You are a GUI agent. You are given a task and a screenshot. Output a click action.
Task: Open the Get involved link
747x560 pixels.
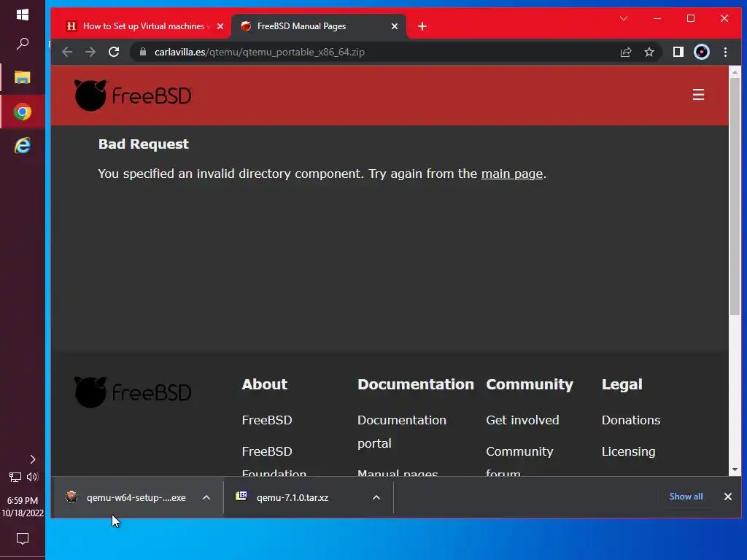(522, 420)
